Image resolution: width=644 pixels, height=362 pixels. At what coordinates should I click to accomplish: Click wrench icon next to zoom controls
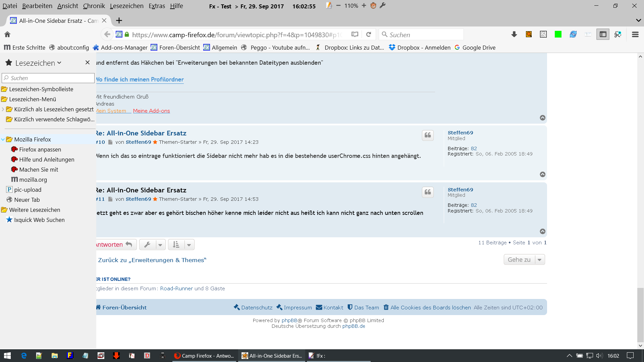pyautogui.click(x=383, y=5)
